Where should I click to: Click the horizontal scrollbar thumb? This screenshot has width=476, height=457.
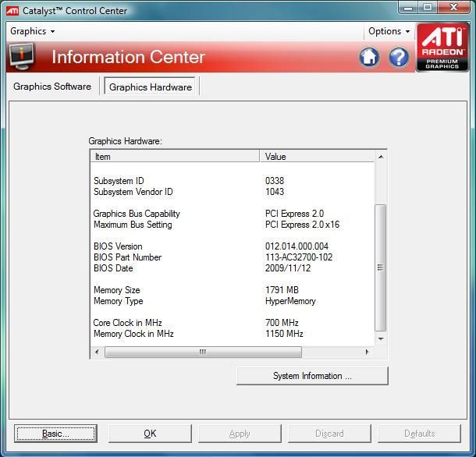pyautogui.click(x=203, y=352)
